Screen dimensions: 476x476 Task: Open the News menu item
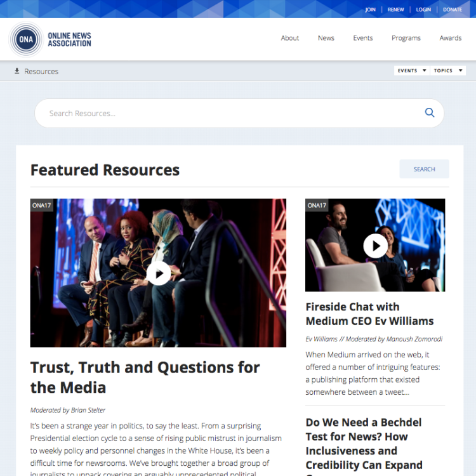point(326,38)
